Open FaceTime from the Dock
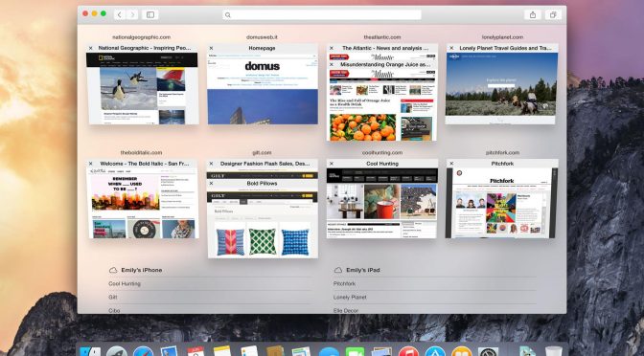 click(x=355, y=352)
